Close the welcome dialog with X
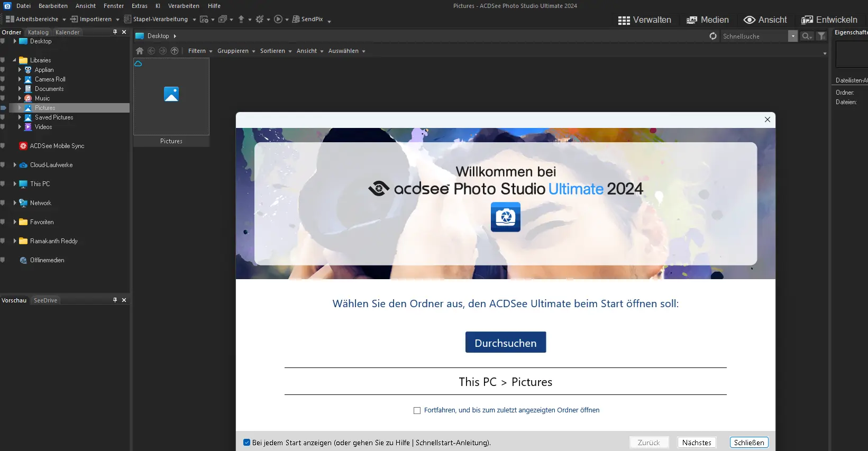The width and height of the screenshot is (868, 451). tap(768, 119)
